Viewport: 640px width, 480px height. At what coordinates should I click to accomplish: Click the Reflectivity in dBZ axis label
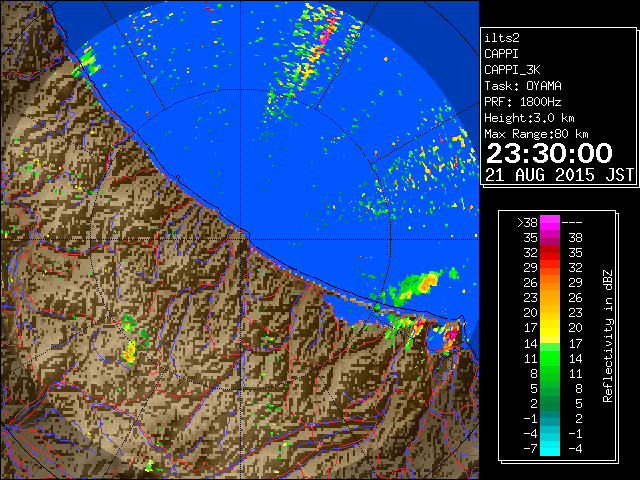pyautogui.click(x=607, y=336)
